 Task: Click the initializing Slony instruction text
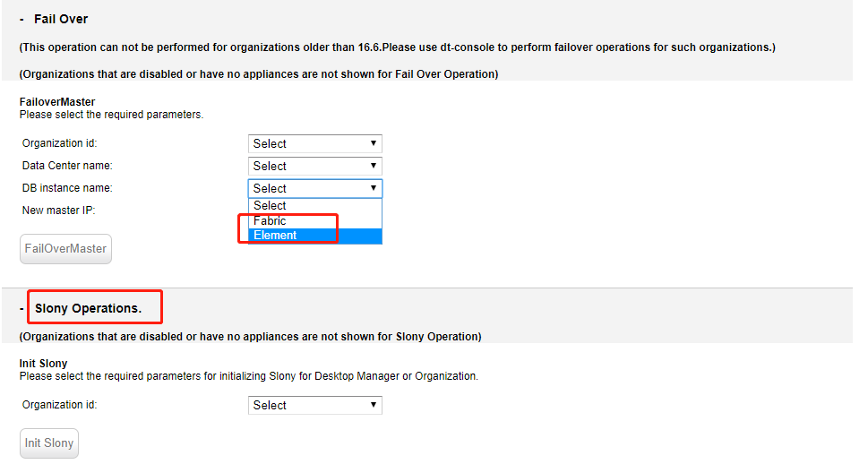click(x=248, y=376)
